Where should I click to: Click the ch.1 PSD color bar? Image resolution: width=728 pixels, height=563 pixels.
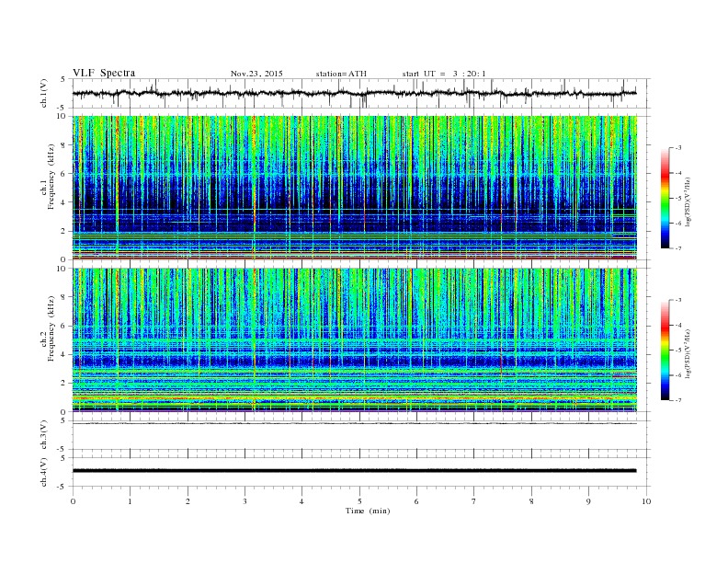click(x=665, y=198)
